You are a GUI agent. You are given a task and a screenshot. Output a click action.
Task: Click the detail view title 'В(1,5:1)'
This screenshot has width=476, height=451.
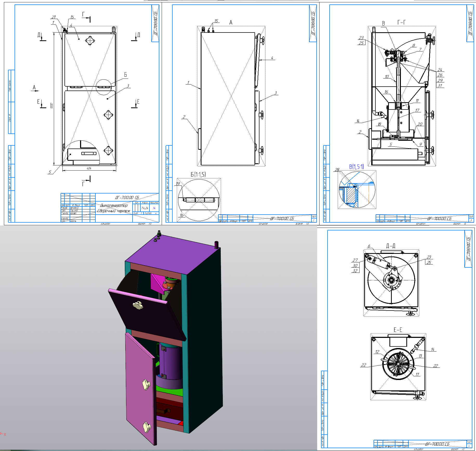coord(356,166)
